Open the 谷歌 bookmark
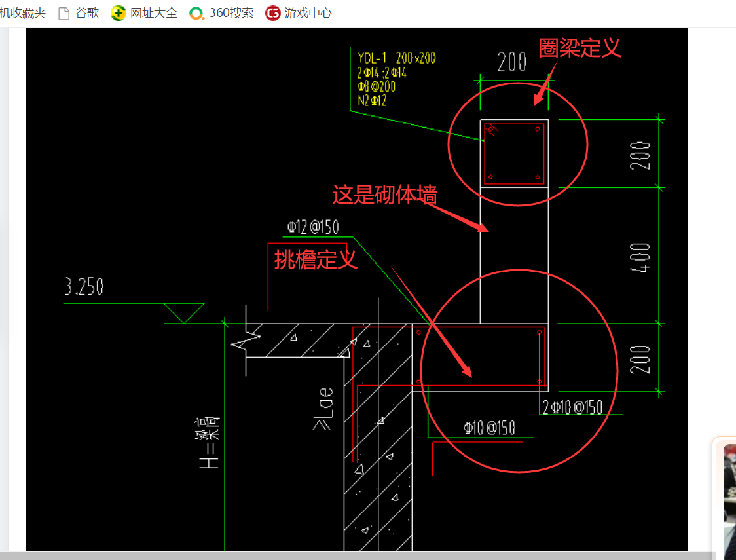Screen dimensions: 736x560 79,13
